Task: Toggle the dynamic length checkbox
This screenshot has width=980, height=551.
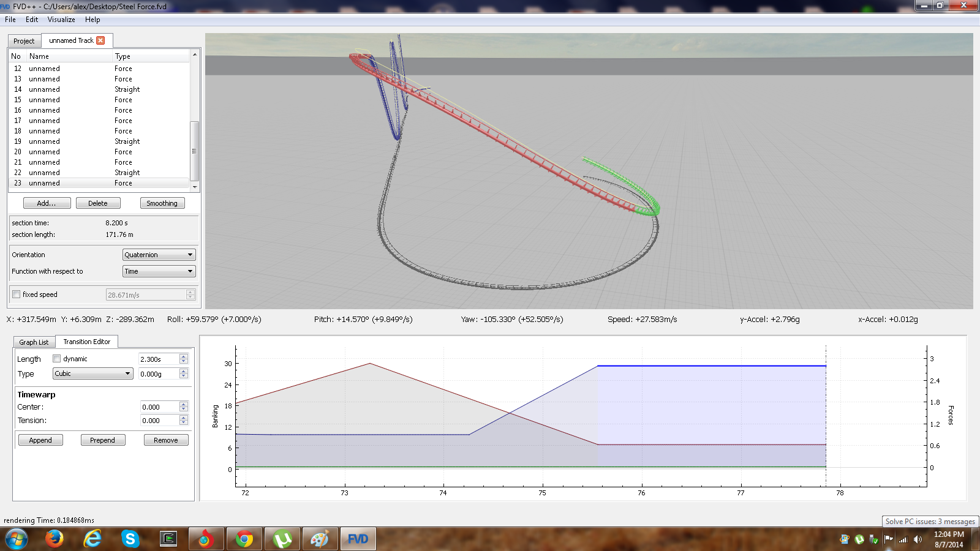Action: point(57,359)
